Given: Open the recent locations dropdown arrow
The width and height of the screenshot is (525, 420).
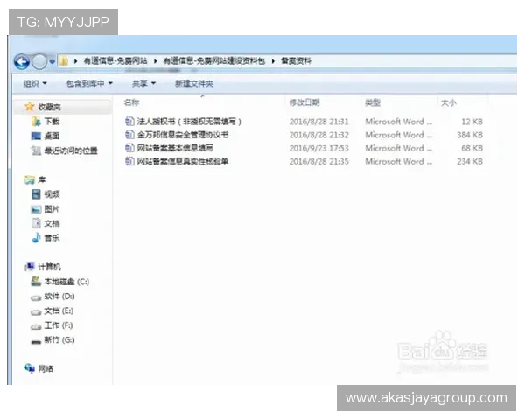Looking at the screenshot, I should [52, 62].
